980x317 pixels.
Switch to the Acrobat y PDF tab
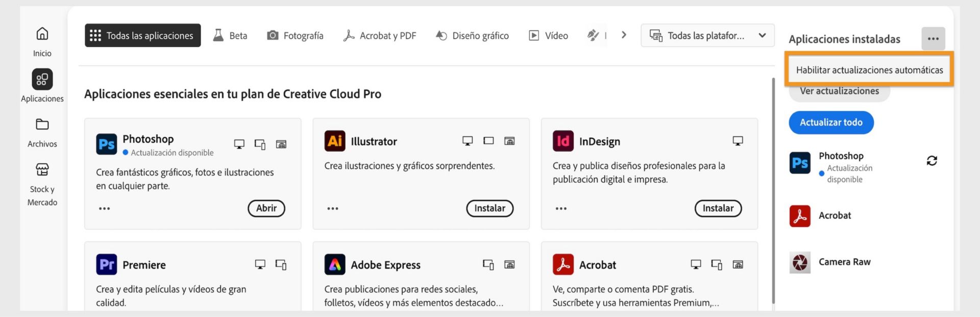pyautogui.click(x=380, y=35)
